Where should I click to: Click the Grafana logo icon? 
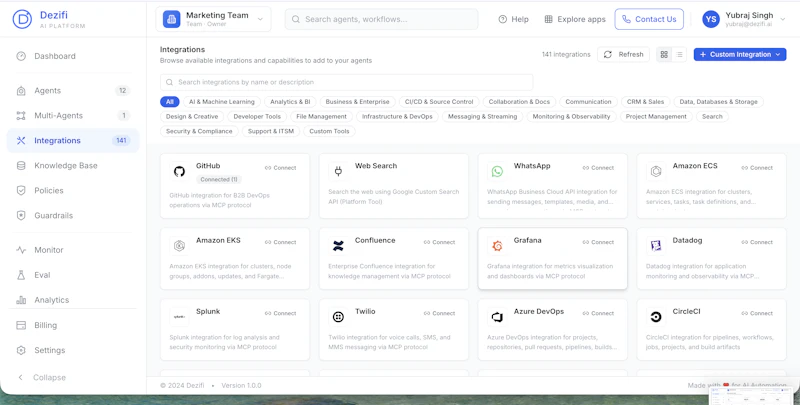pos(497,246)
